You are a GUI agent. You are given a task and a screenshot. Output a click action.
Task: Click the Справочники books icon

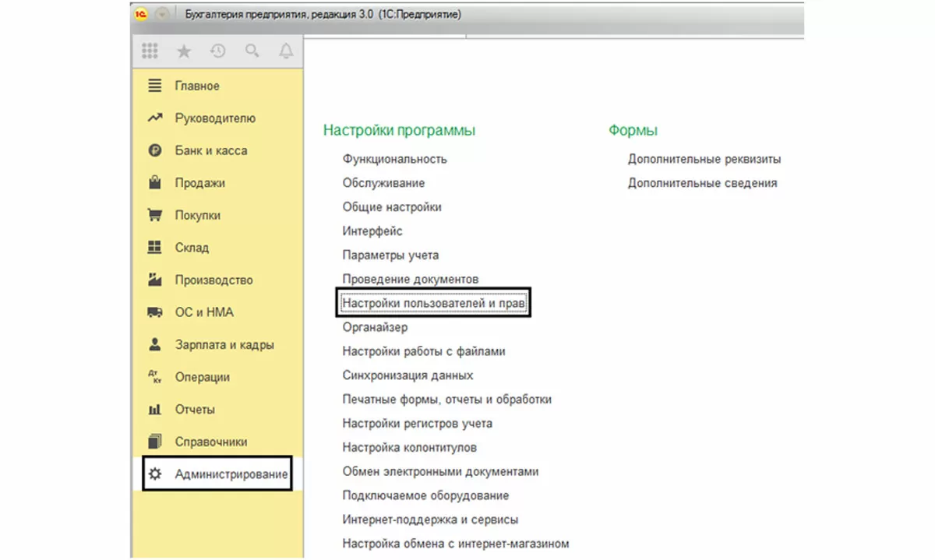click(x=155, y=442)
